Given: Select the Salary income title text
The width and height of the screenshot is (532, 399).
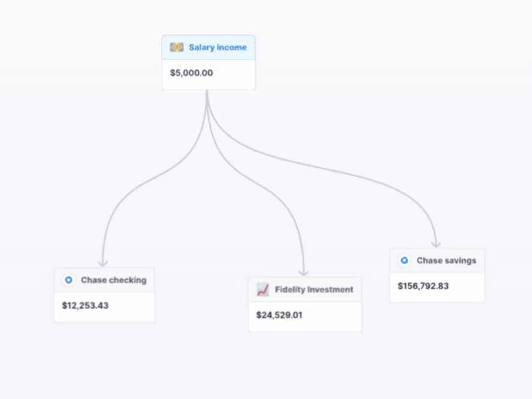Looking at the screenshot, I should click(218, 47).
